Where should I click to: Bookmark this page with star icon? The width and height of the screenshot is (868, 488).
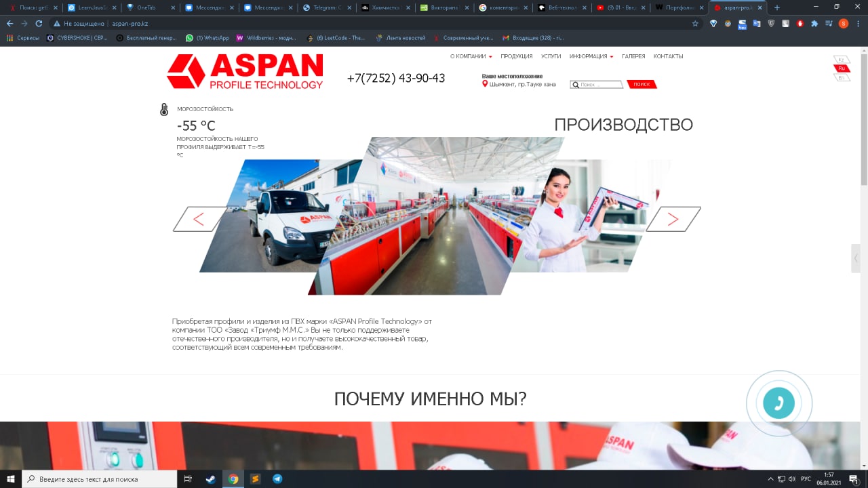695,23
